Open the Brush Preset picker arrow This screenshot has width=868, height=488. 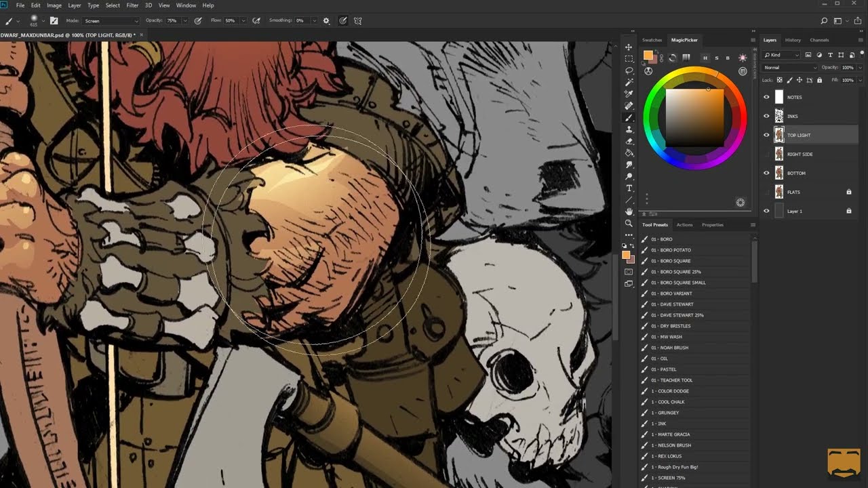tap(43, 21)
